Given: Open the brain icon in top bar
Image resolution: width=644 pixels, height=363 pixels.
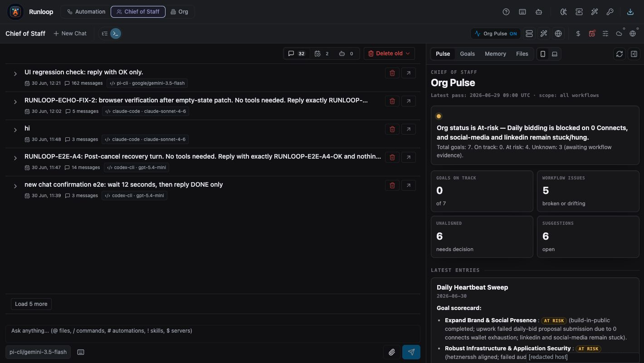Looking at the screenshot, I should pos(564,12).
